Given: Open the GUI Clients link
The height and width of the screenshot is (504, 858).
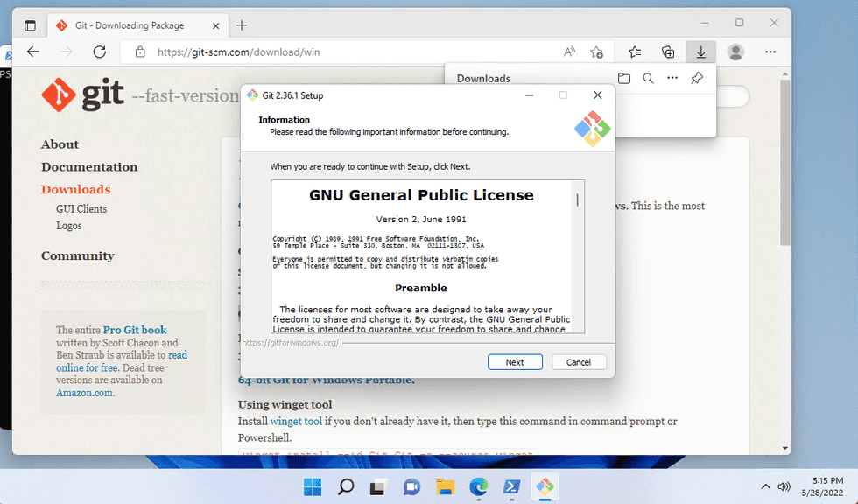Looking at the screenshot, I should pos(81,209).
